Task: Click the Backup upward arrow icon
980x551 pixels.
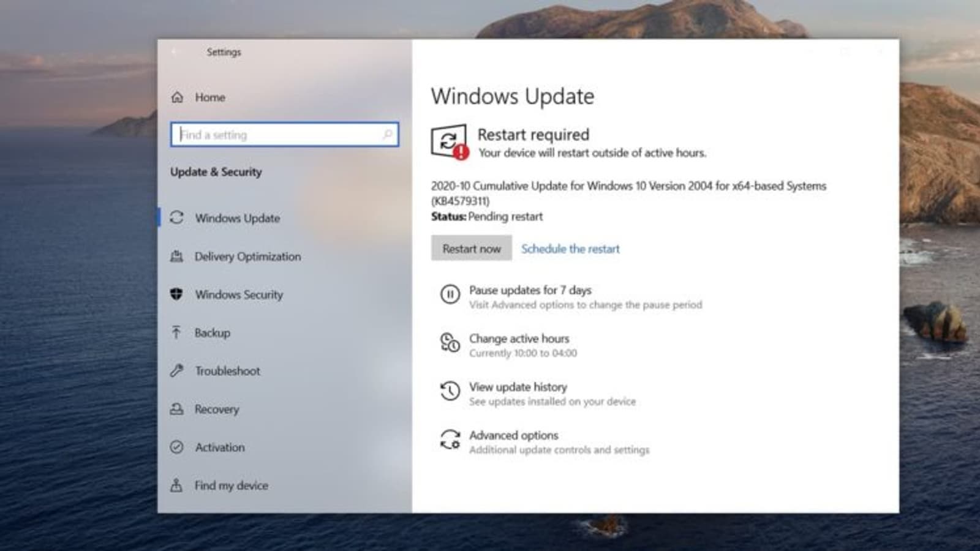Action: [x=176, y=332]
